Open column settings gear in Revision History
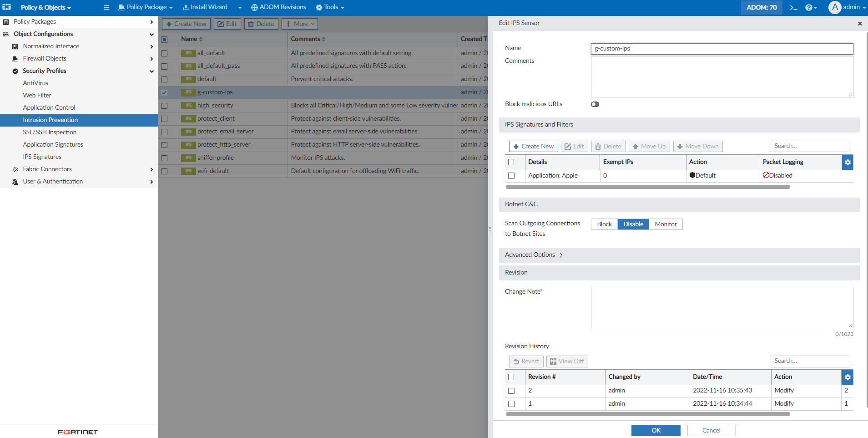This screenshot has width=868, height=438. pos(848,377)
